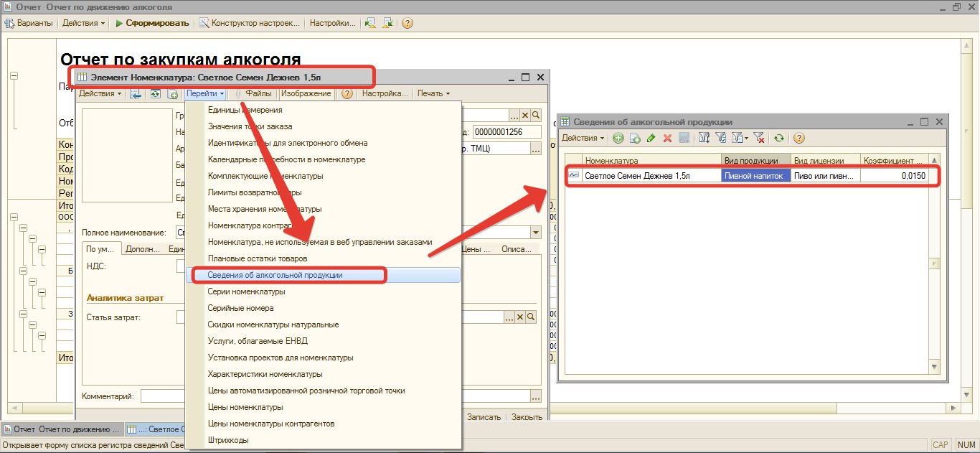Click the Закрыть button
The height and width of the screenshot is (453, 980).
coord(527,416)
